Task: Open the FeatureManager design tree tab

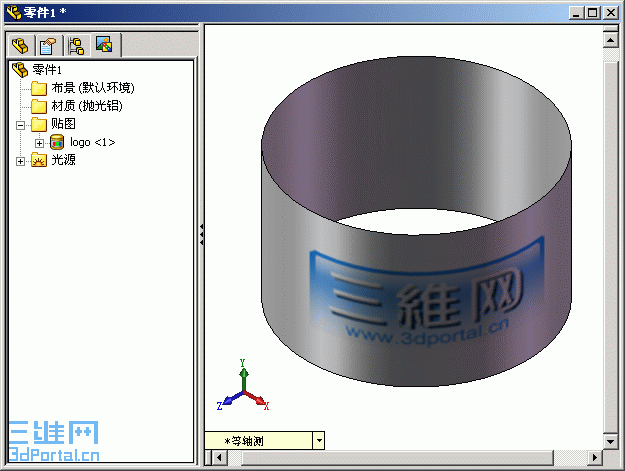Action: point(20,46)
